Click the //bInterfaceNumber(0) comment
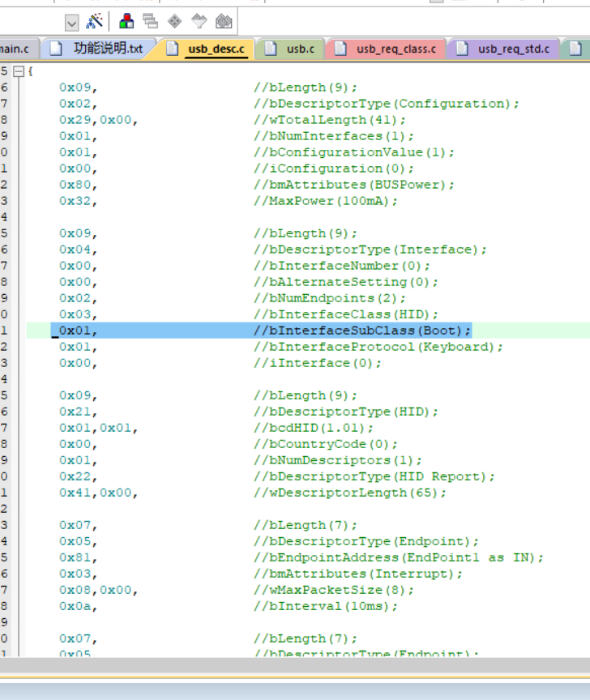 tap(342, 266)
